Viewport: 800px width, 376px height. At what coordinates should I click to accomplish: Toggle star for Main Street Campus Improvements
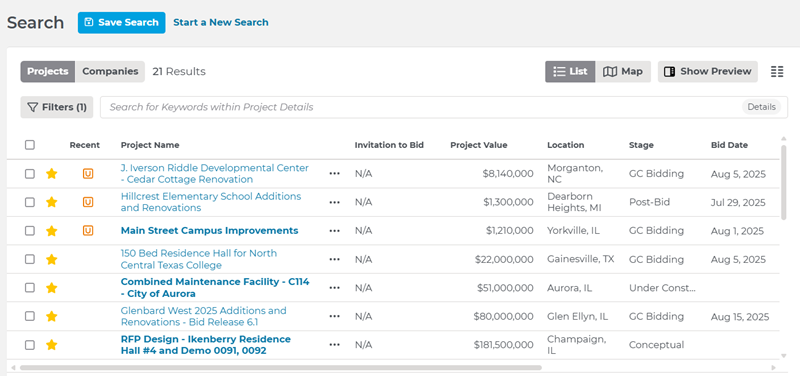coord(51,231)
